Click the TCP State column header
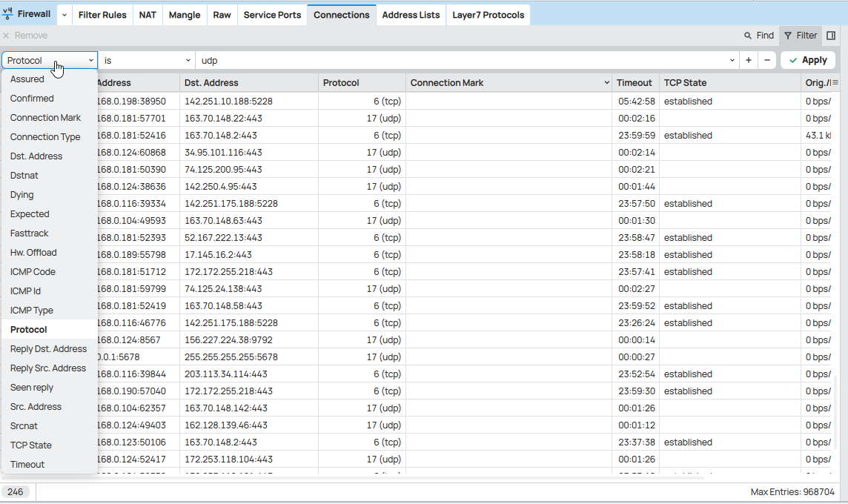 729,83
